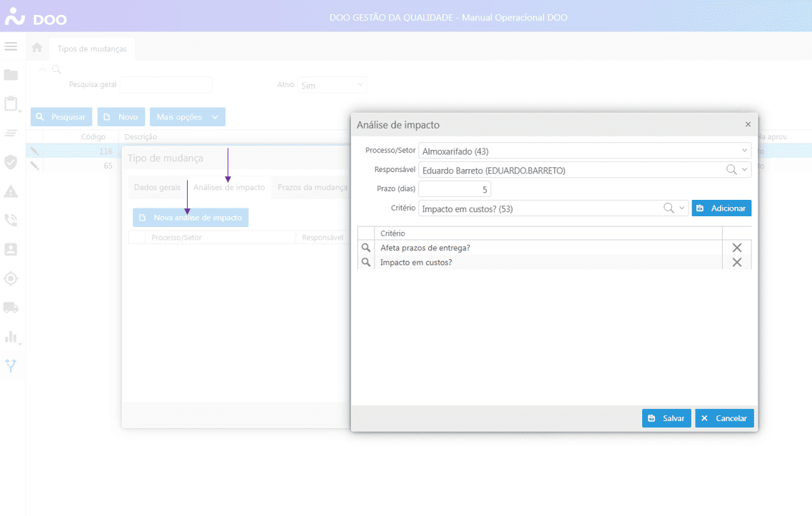The image size is (812, 516).
Task: Click the Adicionar button
Action: (721, 208)
